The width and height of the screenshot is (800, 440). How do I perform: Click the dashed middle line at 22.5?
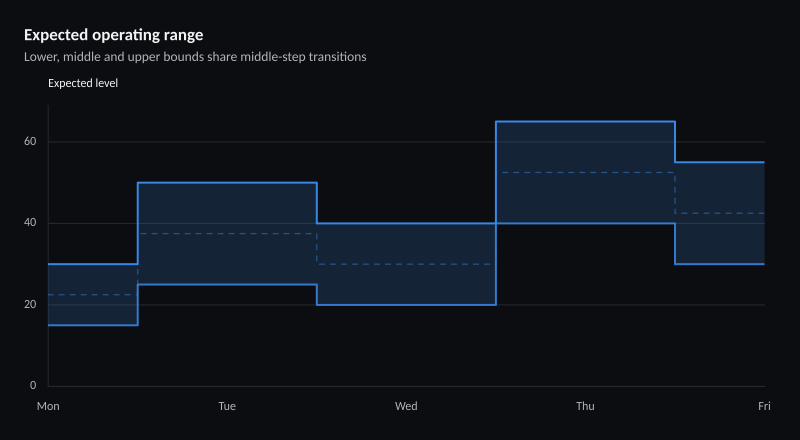(93, 295)
